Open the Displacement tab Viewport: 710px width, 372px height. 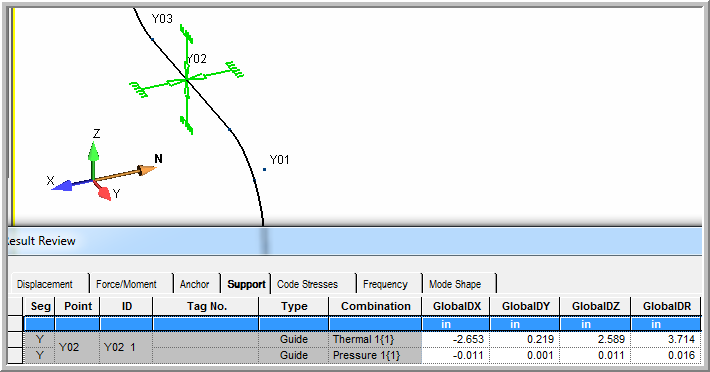coord(45,284)
